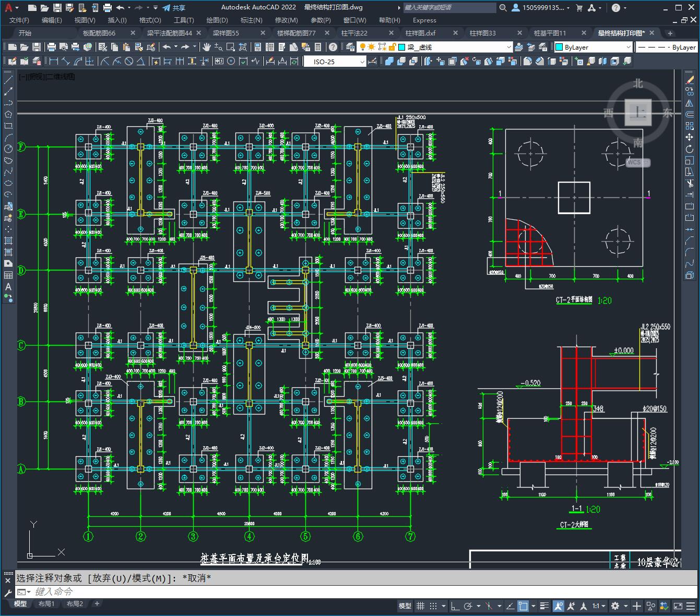Select the Linear dimension tool
The image size is (700, 616).
[x=54, y=61]
